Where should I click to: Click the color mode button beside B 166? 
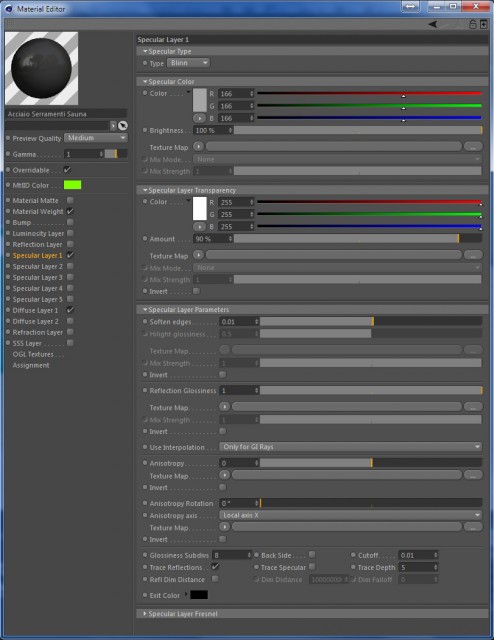[x=199, y=118]
